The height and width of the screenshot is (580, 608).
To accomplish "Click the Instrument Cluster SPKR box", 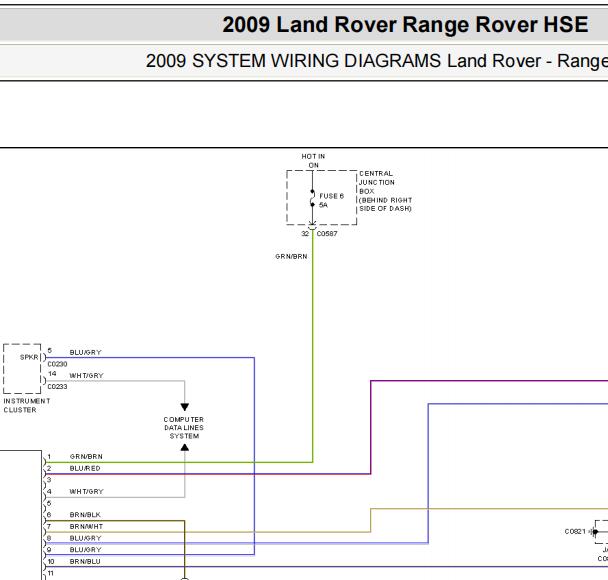I will (x=22, y=369).
